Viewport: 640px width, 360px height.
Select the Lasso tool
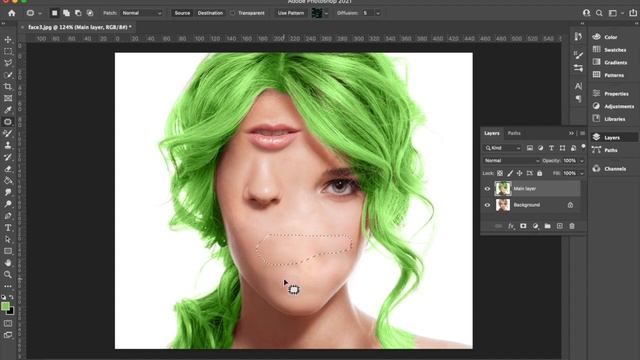[8, 63]
